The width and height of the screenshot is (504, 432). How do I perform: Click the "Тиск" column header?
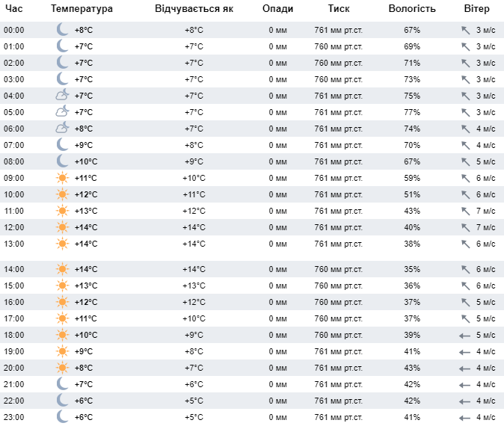[x=338, y=9]
